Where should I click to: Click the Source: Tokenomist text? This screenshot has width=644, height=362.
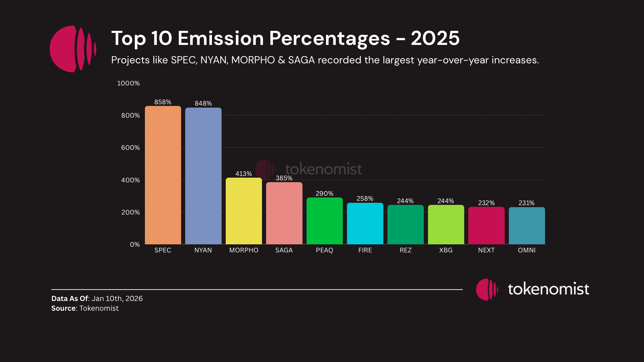point(85,308)
